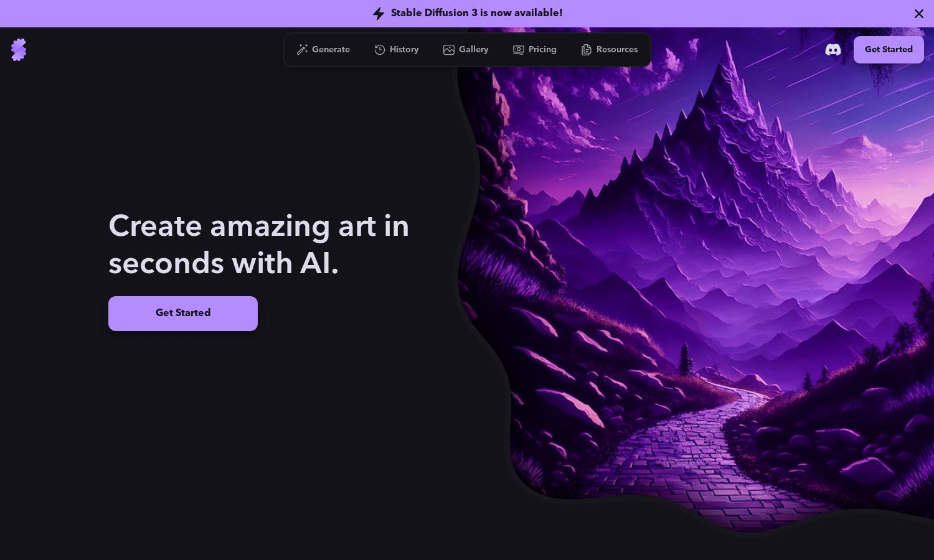Open the Discord icon link
934x560 pixels.
[x=833, y=50]
